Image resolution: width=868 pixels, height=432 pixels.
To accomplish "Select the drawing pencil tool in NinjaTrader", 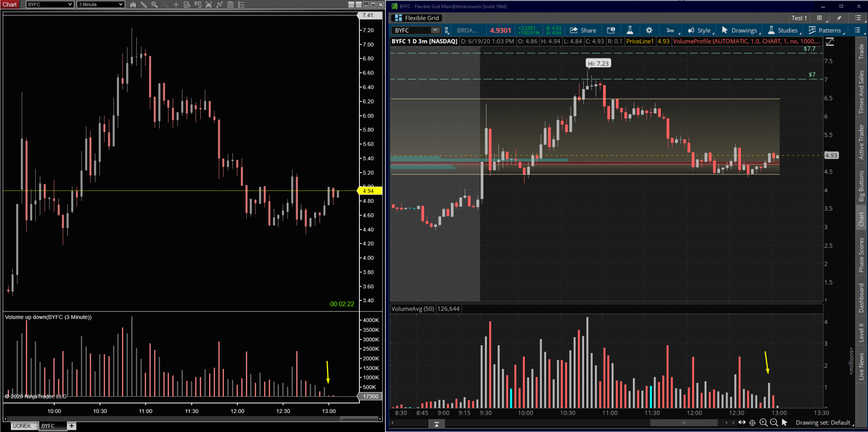I will [x=144, y=5].
